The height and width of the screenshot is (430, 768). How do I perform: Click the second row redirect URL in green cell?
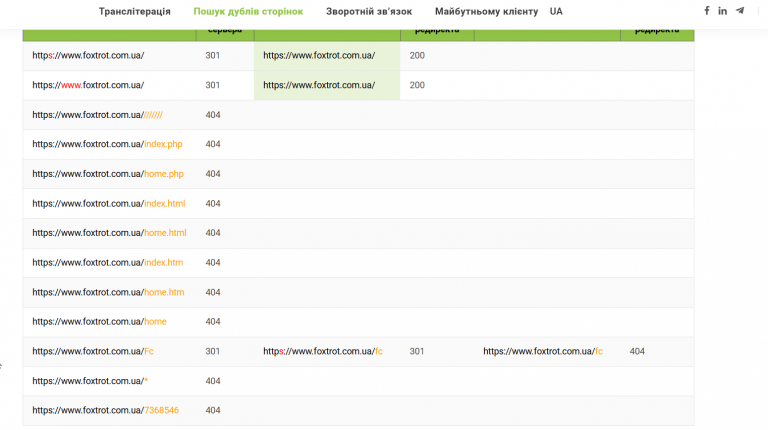click(319, 85)
